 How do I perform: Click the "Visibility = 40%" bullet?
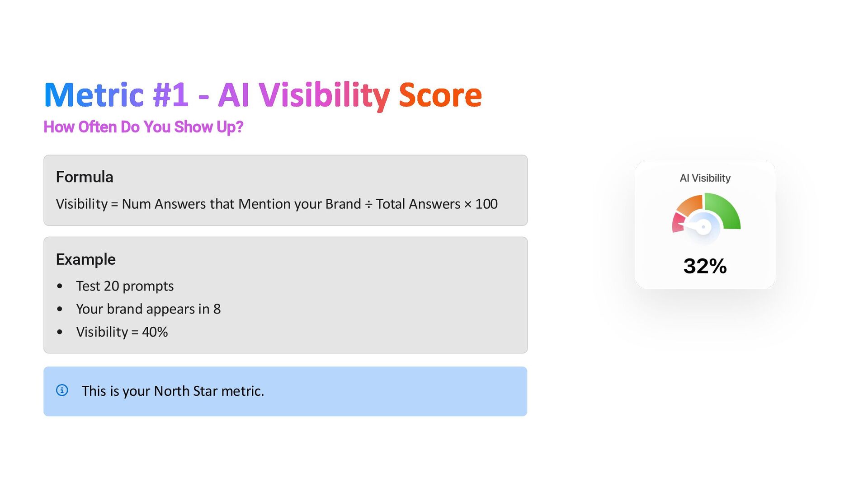[122, 332]
